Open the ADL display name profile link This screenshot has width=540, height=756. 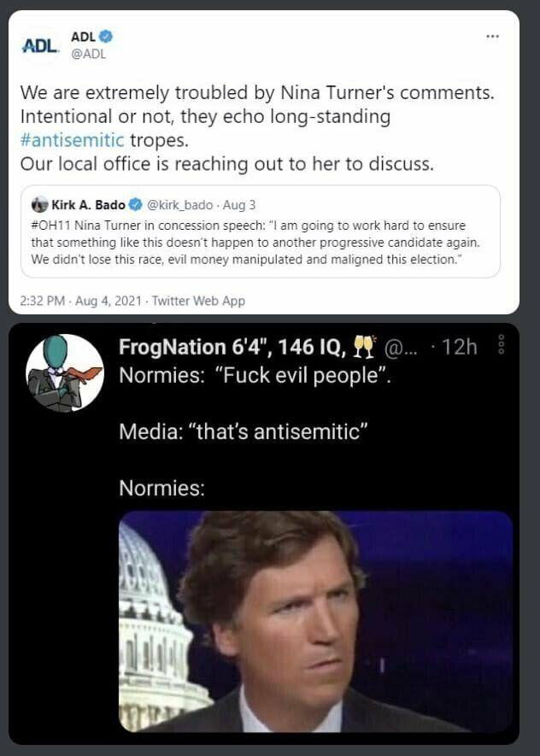coord(82,36)
